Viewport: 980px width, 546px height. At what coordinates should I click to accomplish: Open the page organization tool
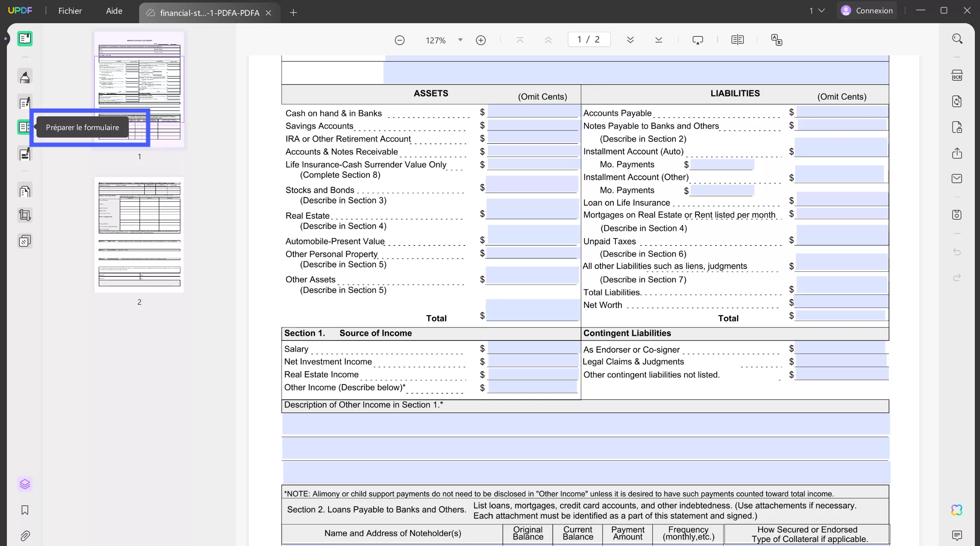coord(24,190)
